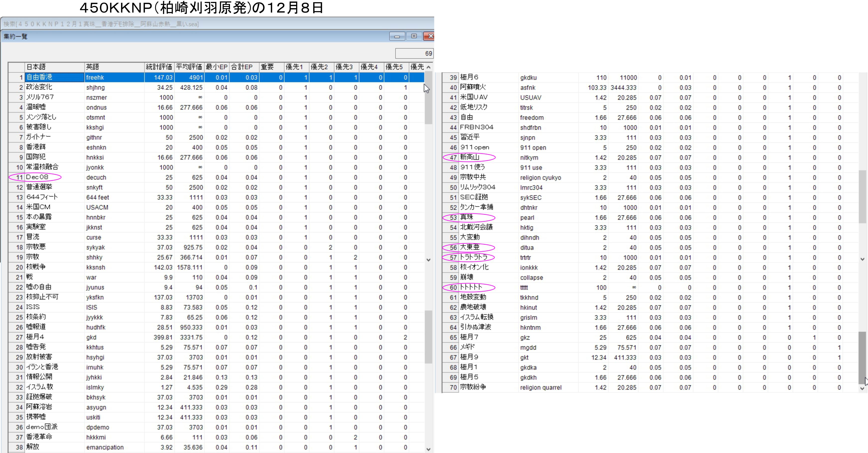This screenshot has width=868, height=453.
Task: Click the count field showing 69
Action: (x=414, y=53)
